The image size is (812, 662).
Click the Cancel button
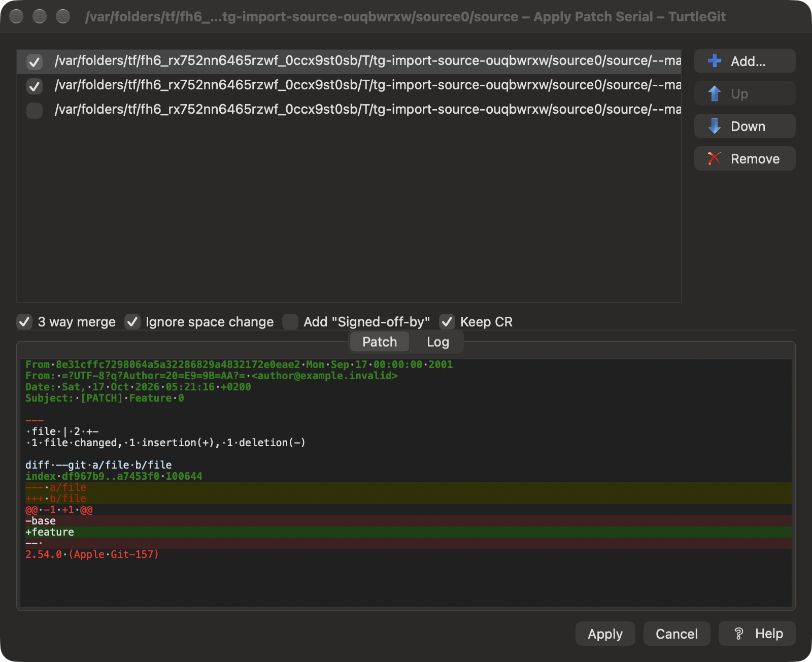pyautogui.click(x=676, y=634)
